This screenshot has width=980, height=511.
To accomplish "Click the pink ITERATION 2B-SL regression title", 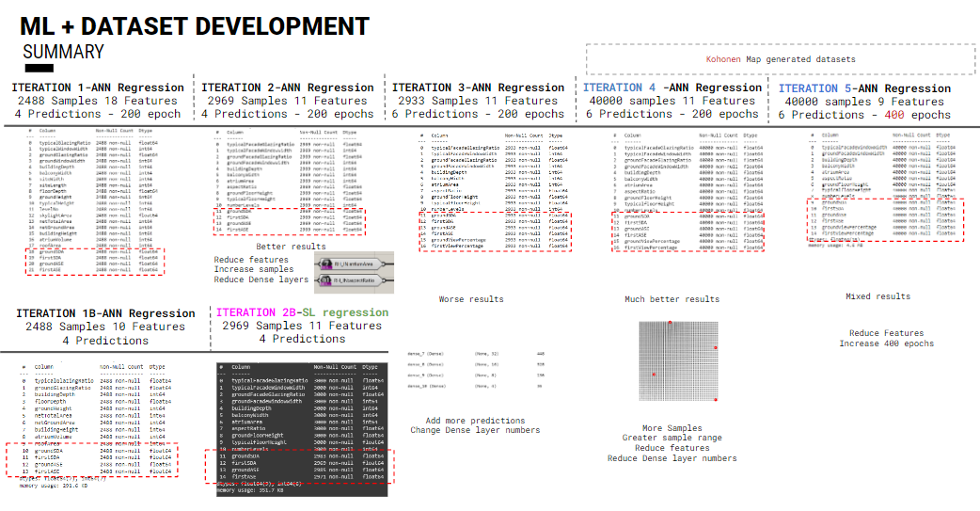I will [x=303, y=312].
